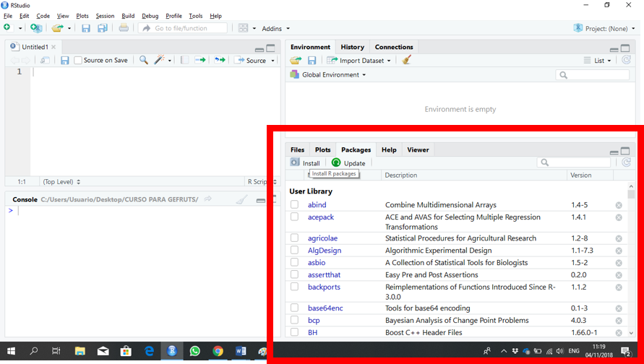This screenshot has height=364, width=644.
Task: Open Google Chrome from the taskbar
Action: (218, 351)
